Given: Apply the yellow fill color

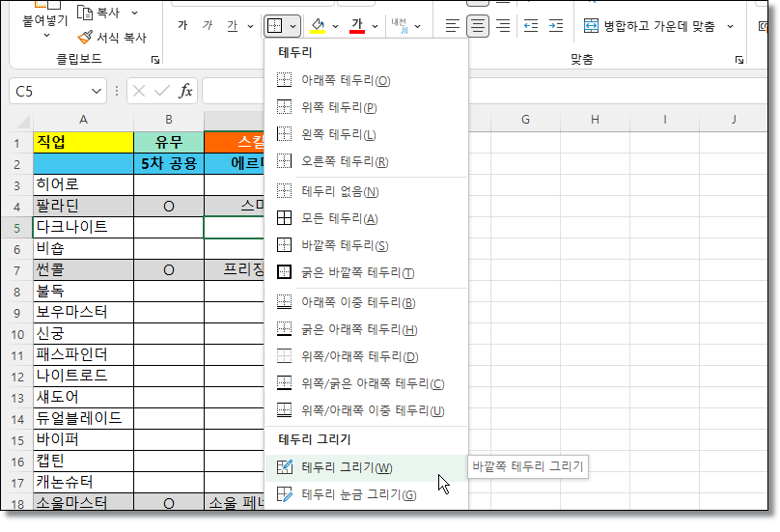Looking at the screenshot, I should [x=318, y=25].
